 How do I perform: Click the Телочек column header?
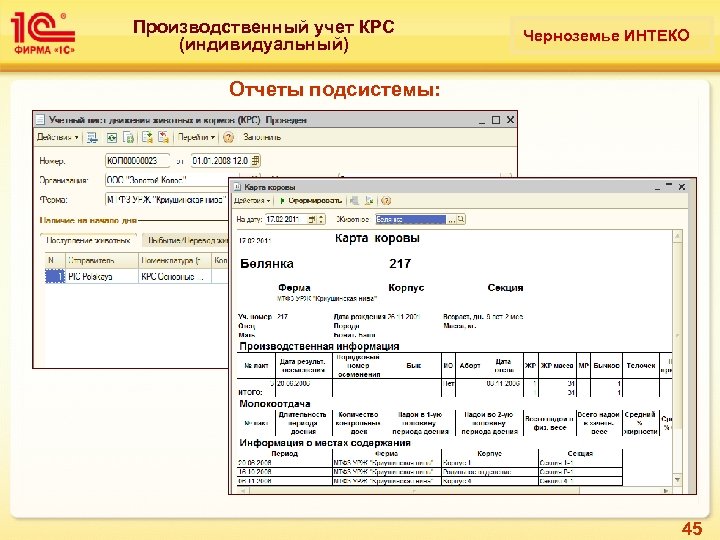point(641,366)
